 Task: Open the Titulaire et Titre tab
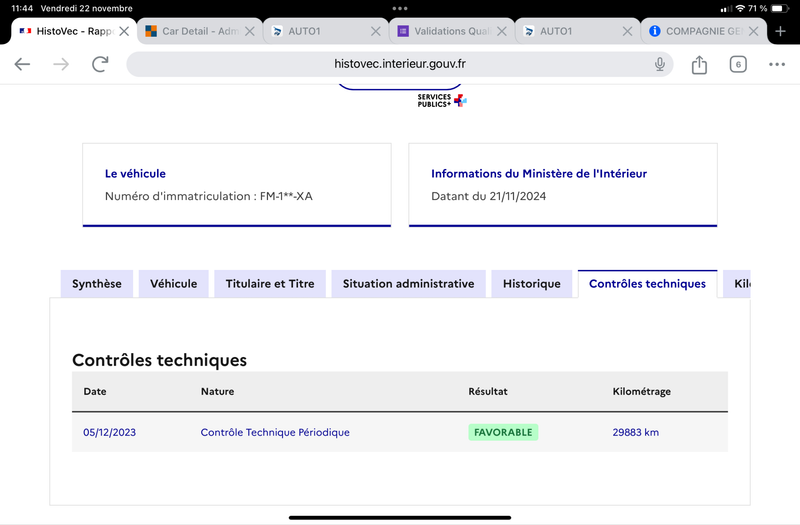pyautogui.click(x=270, y=284)
